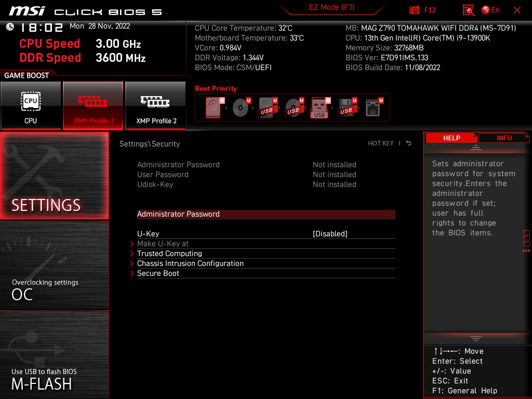Expand Secure Boot submenu

coord(266,273)
